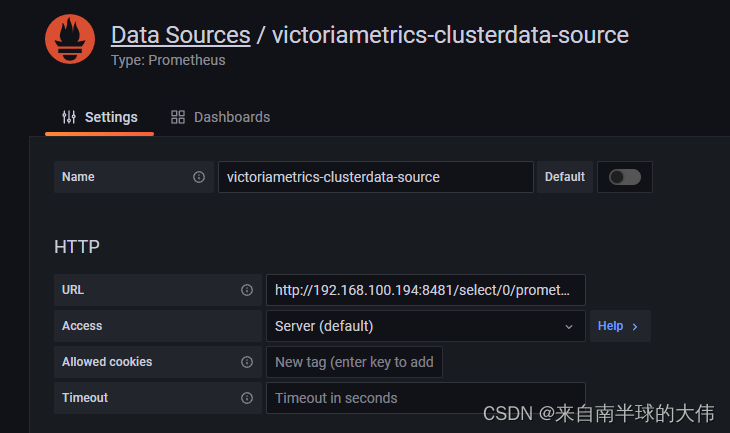
Task: Click the Default label text
Action: [565, 177]
